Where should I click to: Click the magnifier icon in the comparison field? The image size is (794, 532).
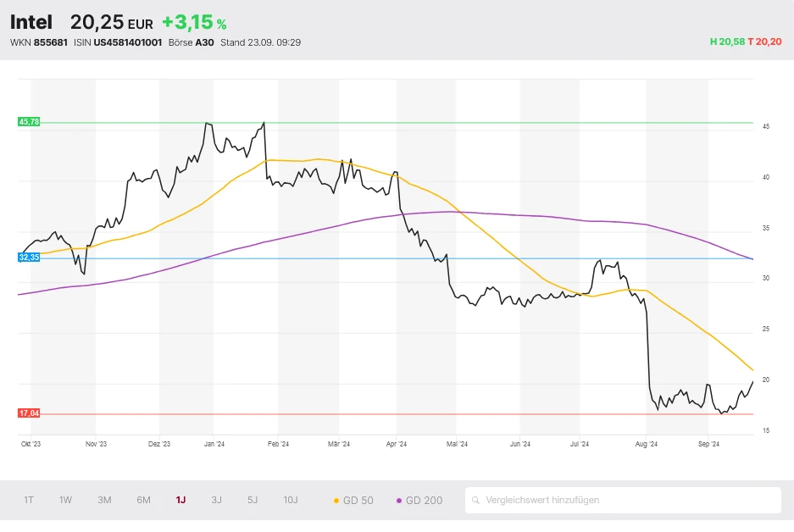point(477,501)
